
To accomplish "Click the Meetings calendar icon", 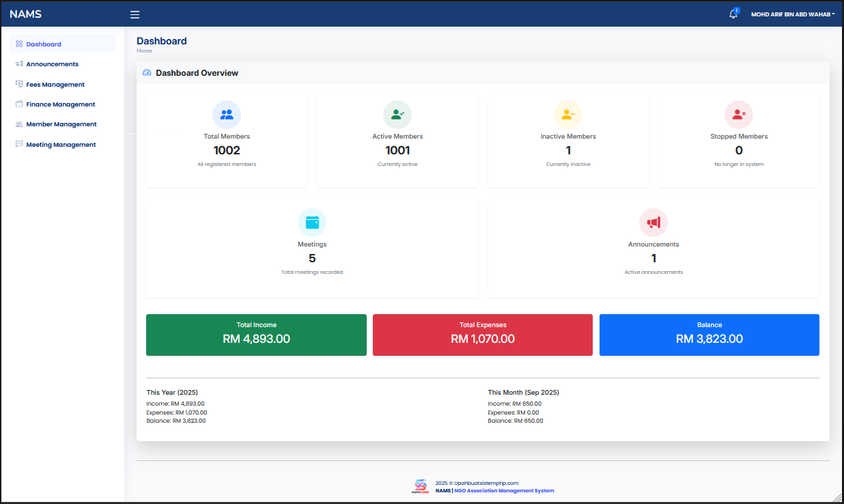I will coord(312,223).
